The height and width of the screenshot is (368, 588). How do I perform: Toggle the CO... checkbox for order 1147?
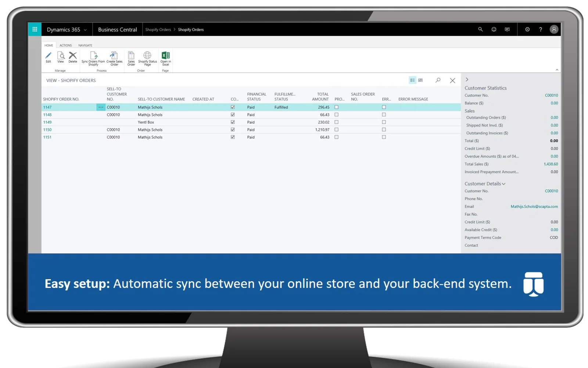[x=233, y=107]
